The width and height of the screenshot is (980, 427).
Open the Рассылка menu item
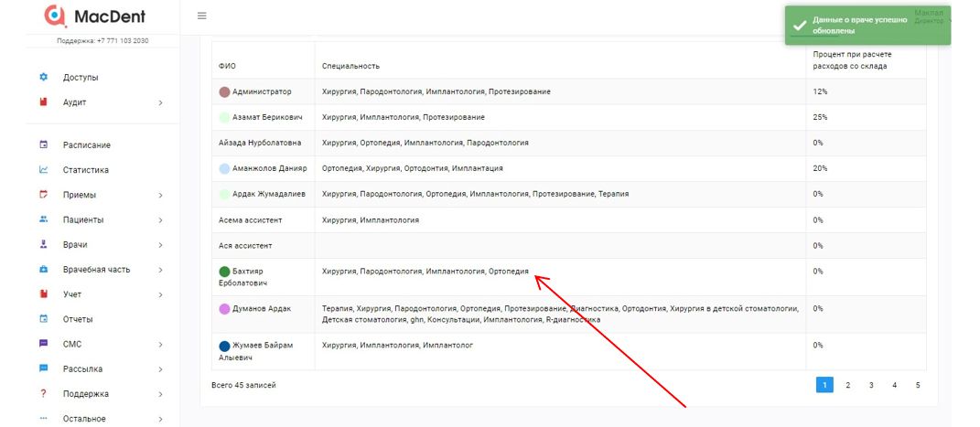(x=82, y=369)
